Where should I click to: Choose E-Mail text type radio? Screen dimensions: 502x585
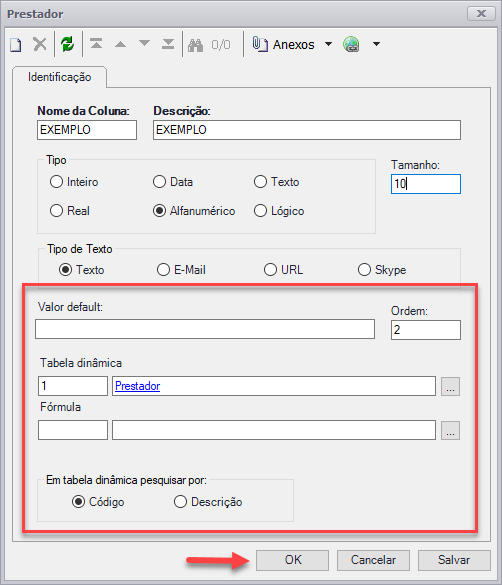pos(163,270)
